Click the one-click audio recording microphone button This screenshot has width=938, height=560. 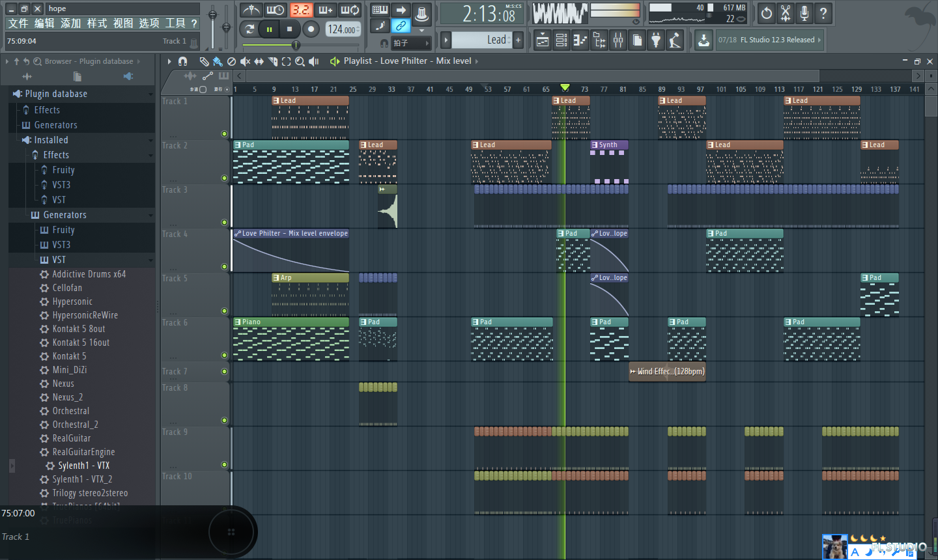[804, 13]
